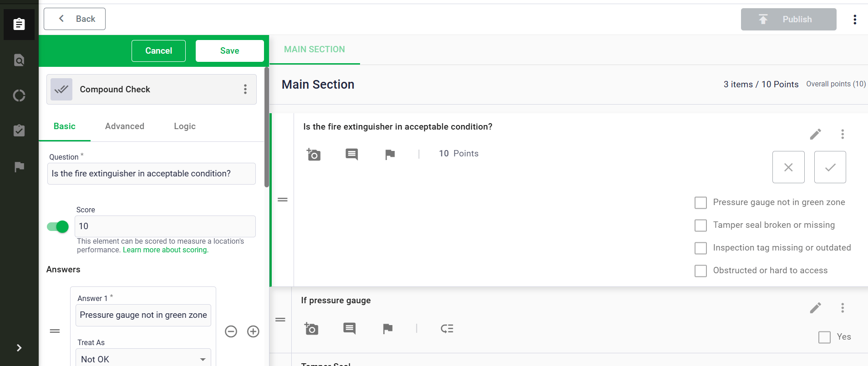Open the flag icon in left sidebar
The width and height of the screenshot is (868, 366).
pyautogui.click(x=19, y=167)
